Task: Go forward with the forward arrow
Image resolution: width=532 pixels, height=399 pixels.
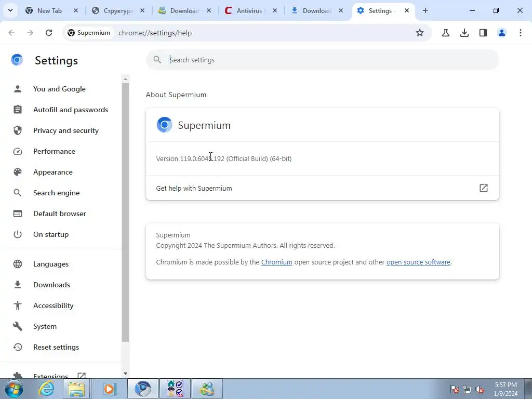Action: [30, 33]
